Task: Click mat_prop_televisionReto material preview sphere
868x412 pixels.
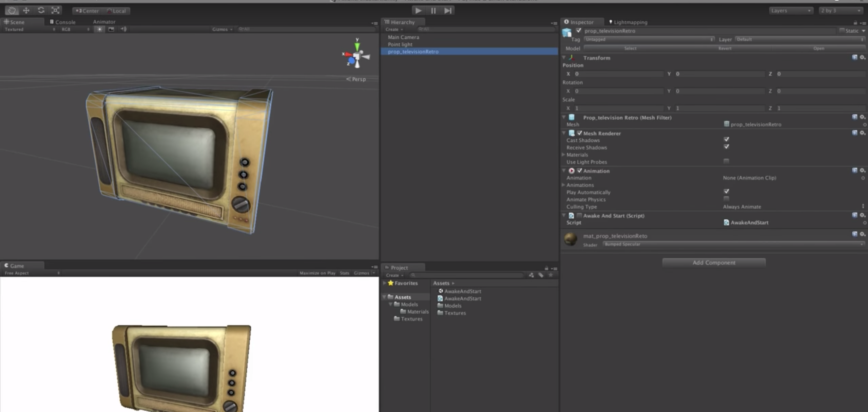Action: click(571, 239)
